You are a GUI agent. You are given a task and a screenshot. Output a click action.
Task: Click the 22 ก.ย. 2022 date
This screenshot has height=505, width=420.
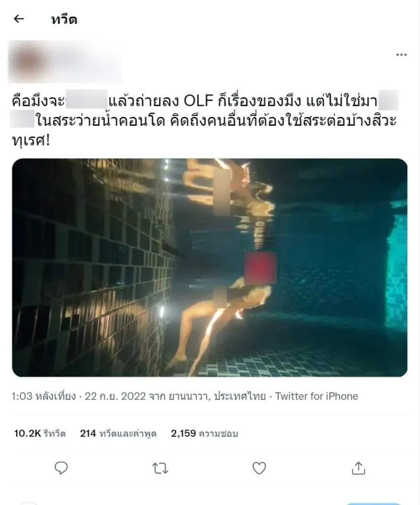coord(115,396)
